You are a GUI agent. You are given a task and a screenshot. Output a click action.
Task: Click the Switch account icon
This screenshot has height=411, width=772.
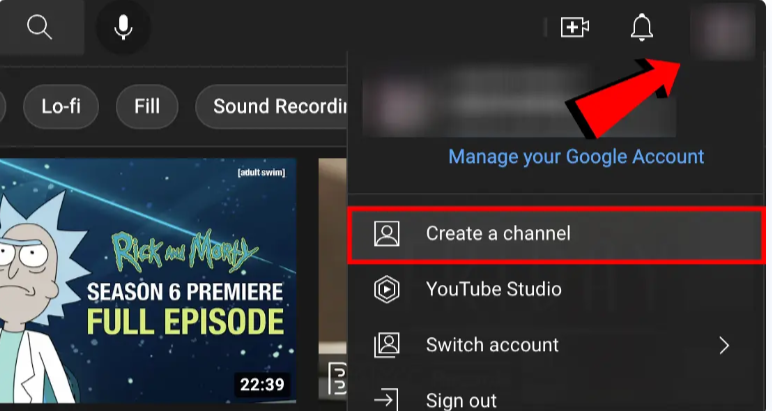(387, 345)
